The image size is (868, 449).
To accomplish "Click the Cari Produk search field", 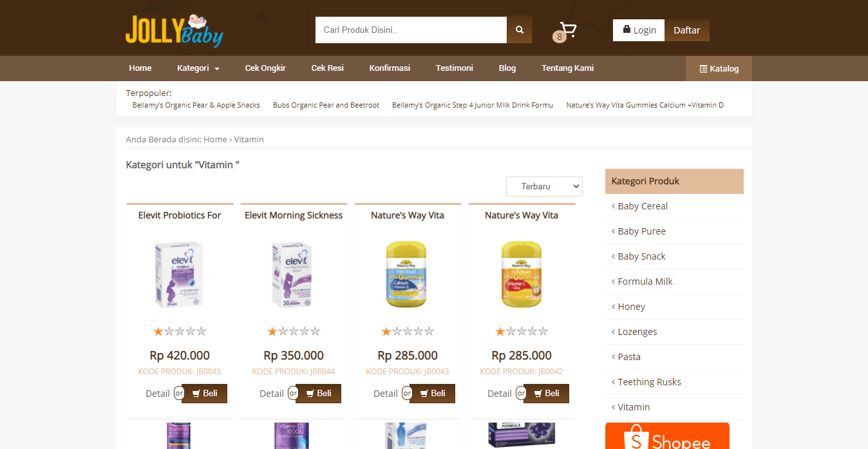I will 411,30.
